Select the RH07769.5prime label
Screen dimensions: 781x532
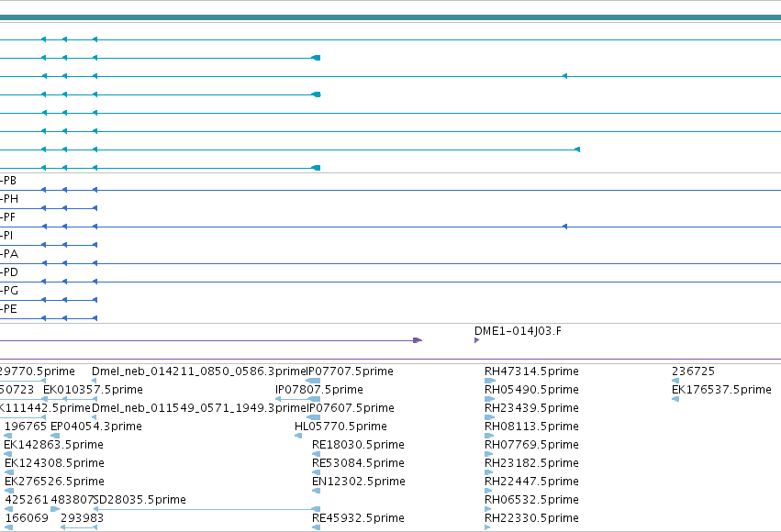point(531,445)
